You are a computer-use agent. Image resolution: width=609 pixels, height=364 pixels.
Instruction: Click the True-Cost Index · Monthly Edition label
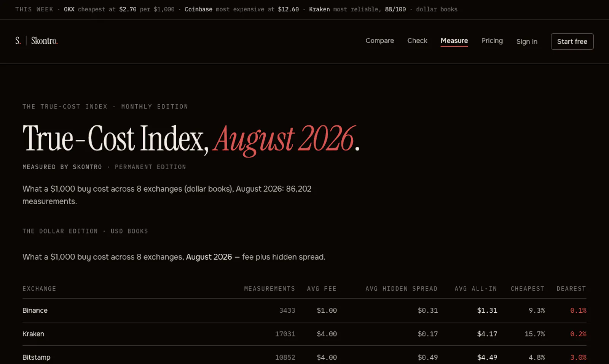(105, 106)
